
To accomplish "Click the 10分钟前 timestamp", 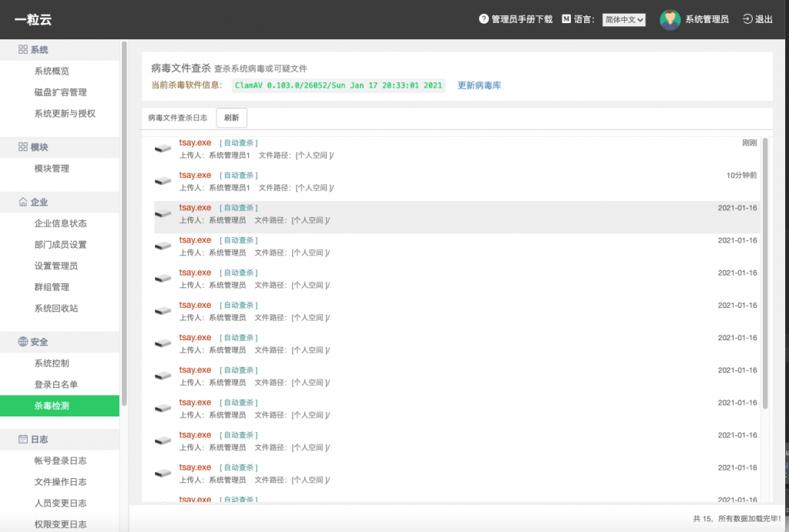I will pyautogui.click(x=741, y=175).
